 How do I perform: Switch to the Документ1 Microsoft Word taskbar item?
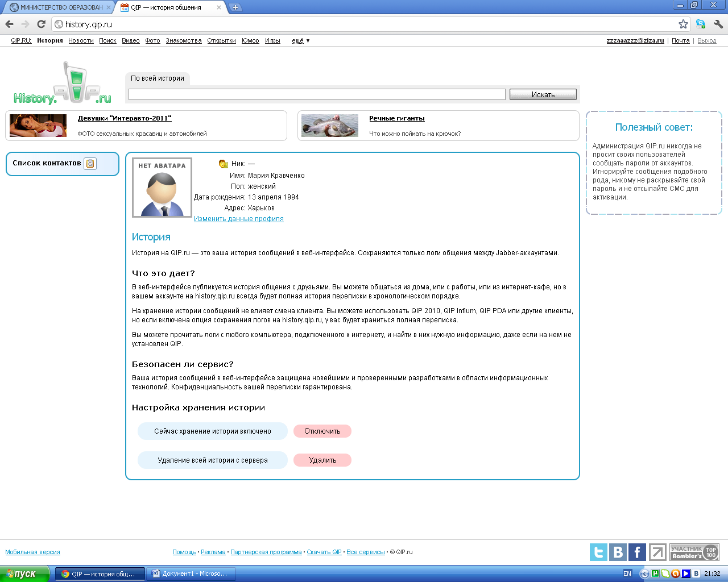click(x=191, y=573)
